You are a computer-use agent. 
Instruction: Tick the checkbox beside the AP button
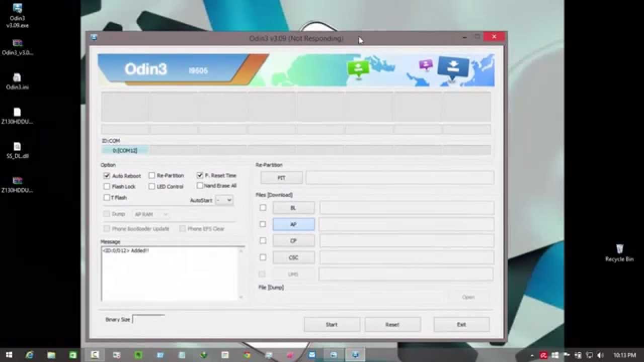coord(263,224)
